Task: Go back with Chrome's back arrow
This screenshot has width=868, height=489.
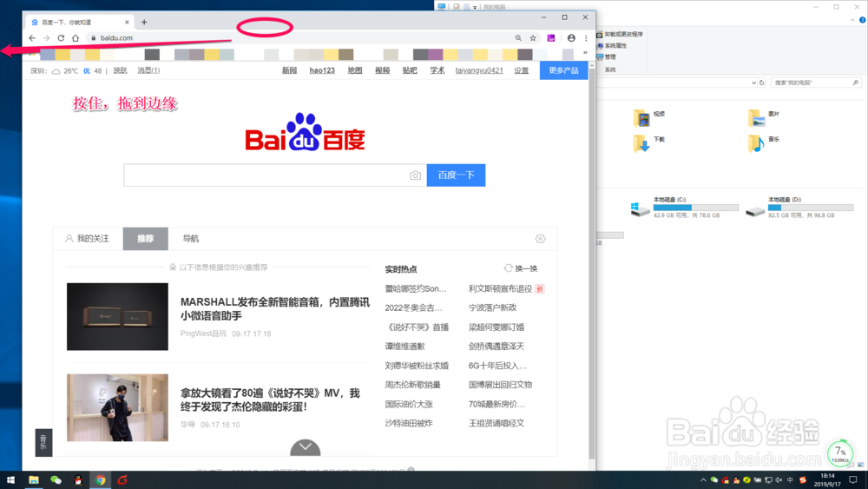Action: pyautogui.click(x=32, y=38)
